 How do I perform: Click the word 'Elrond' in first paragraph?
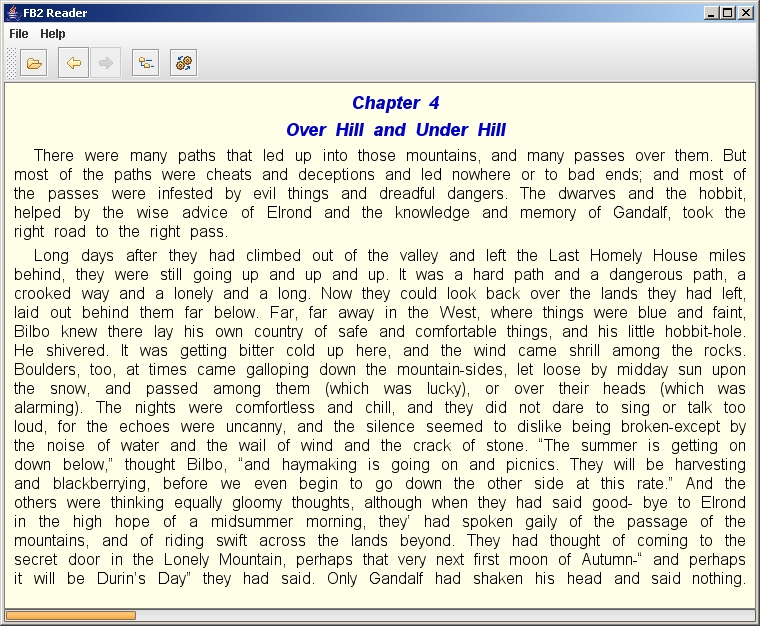click(x=289, y=213)
